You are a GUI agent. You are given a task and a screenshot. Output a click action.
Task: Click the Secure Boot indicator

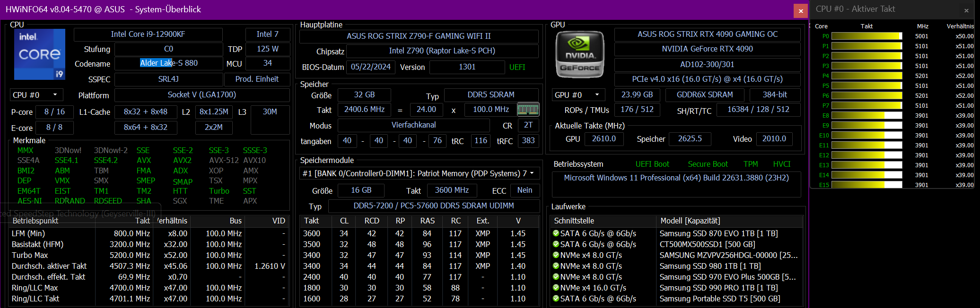click(x=708, y=164)
